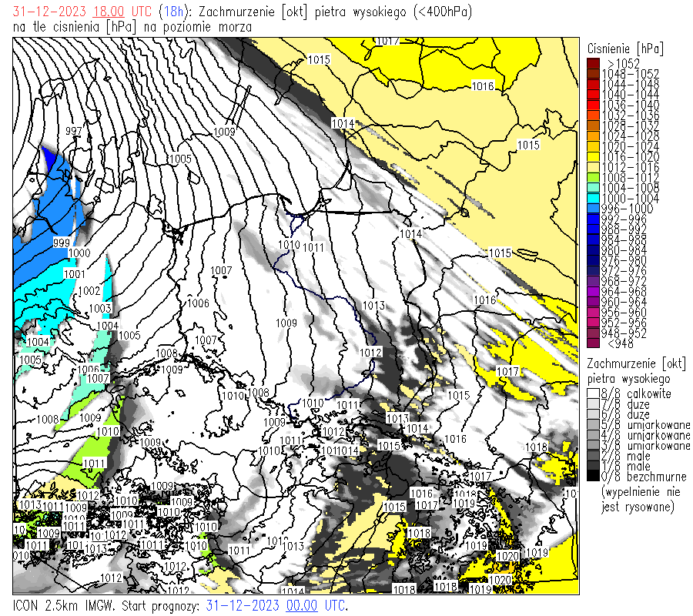693x616 pixels.
Task: Click the 0/8 bezchmurne black swatch
Action: click(x=593, y=477)
